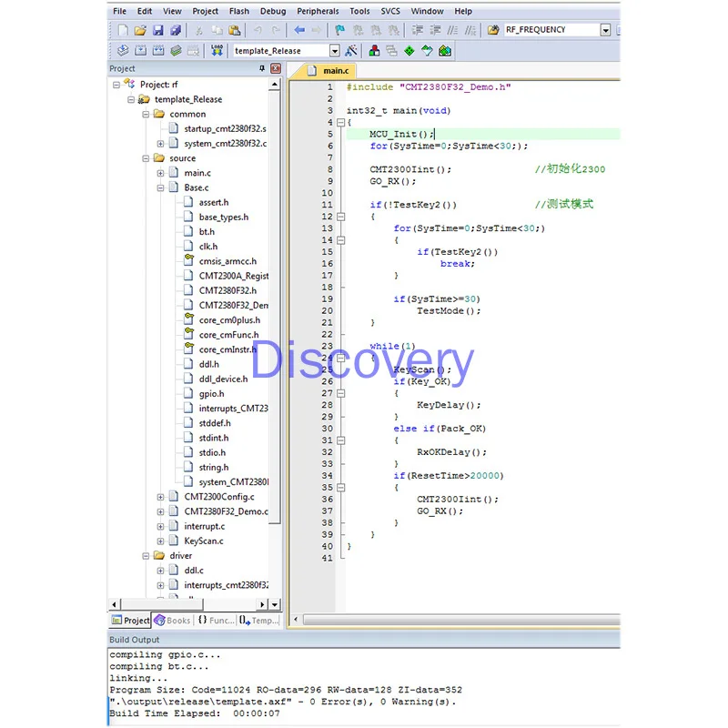Select the gpio.h header file
Image resolution: width=728 pixels, height=728 pixels.
coord(211,394)
